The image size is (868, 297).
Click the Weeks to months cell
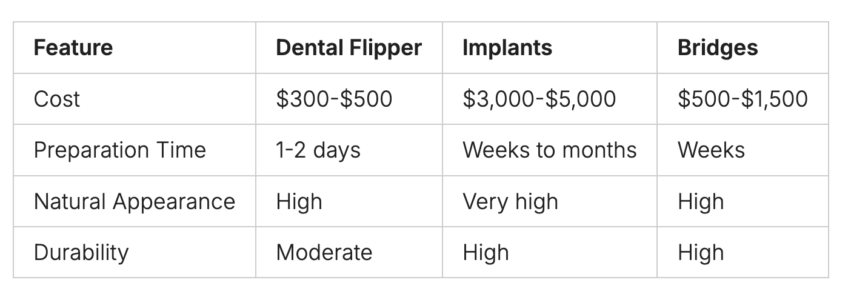[550, 150]
